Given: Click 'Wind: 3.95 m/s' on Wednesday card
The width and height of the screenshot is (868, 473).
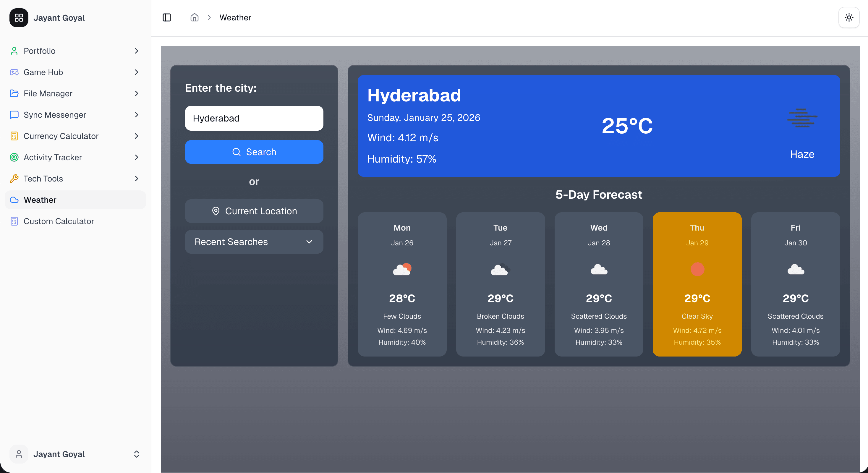Looking at the screenshot, I should pos(599,330).
